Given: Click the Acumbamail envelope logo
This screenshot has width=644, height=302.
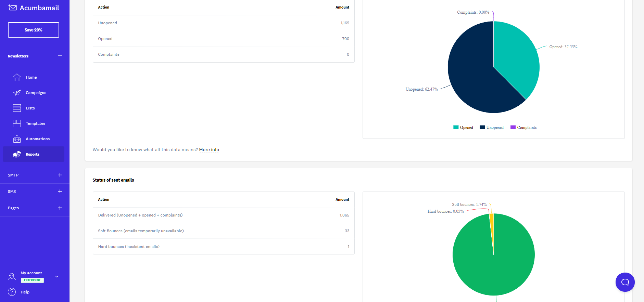Looking at the screenshot, I should (13, 8).
